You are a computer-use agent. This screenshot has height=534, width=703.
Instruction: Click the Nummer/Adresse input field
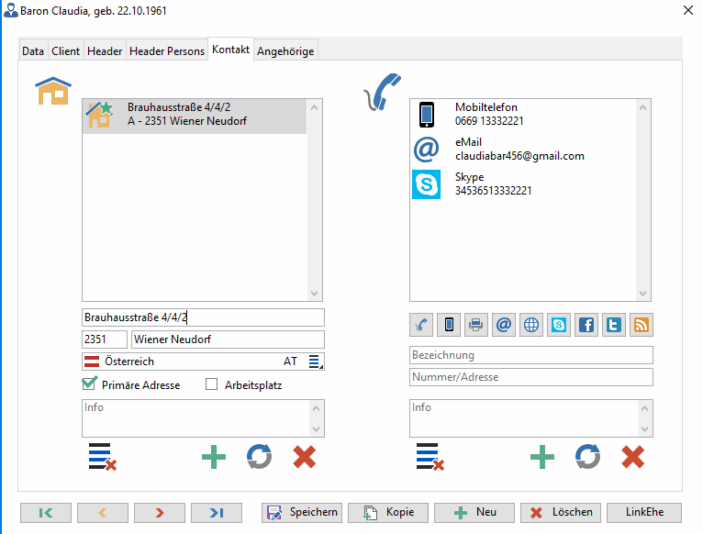tap(531, 377)
